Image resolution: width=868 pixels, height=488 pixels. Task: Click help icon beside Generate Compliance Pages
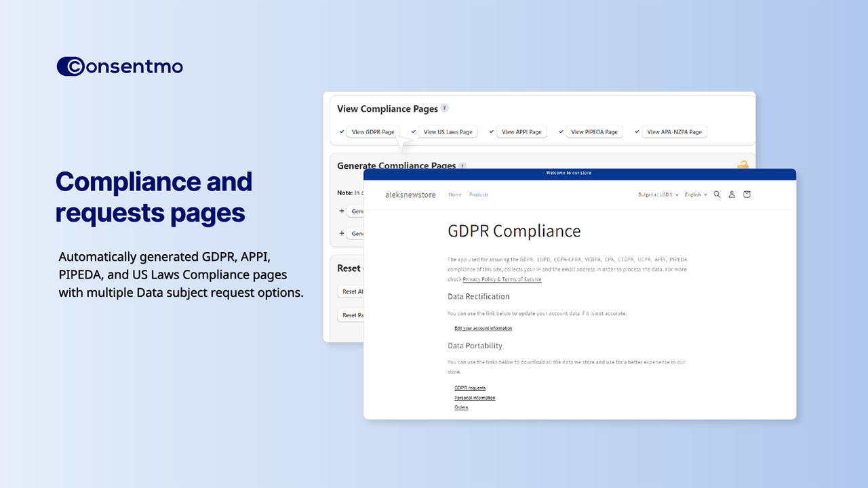[462, 165]
